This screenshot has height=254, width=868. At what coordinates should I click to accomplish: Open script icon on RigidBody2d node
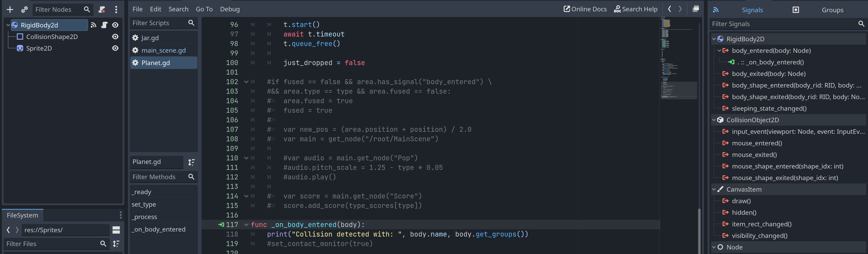coord(104,25)
